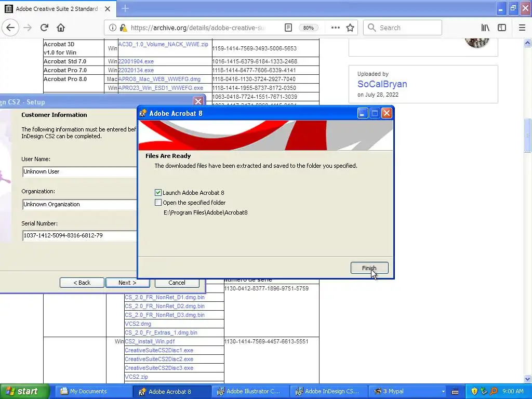
Task: Open a new browser tab with plus
Action: pyautogui.click(x=125, y=8)
